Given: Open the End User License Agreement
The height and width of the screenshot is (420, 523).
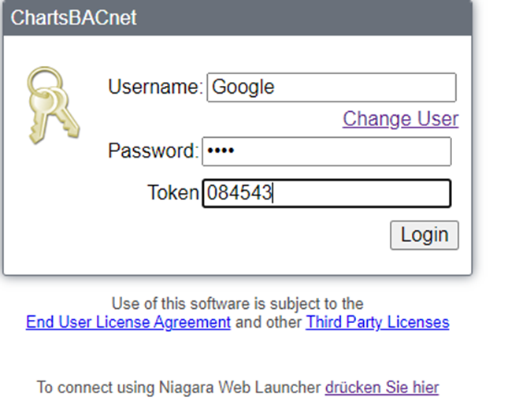Looking at the screenshot, I should pyautogui.click(x=128, y=322).
